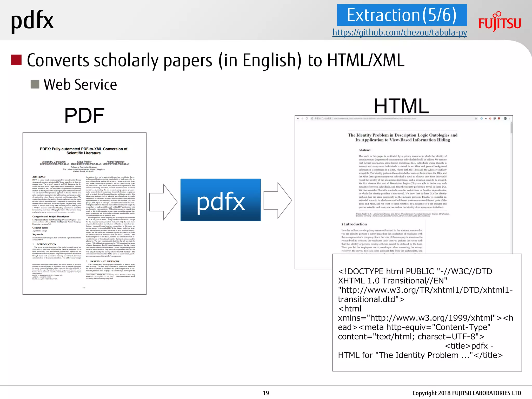Image resolution: width=532 pixels, height=399 pixels.
Task: Click the '1 Introduction' heading in HTML page
Action: coord(354,224)
